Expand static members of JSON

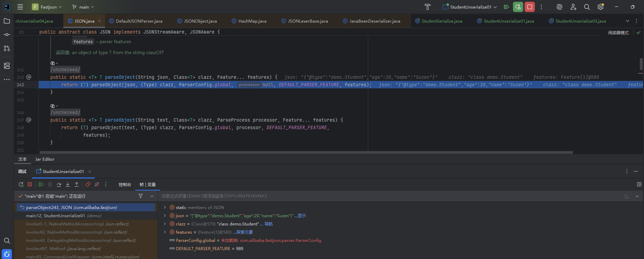pyautogui.click(x=165, y=207)
